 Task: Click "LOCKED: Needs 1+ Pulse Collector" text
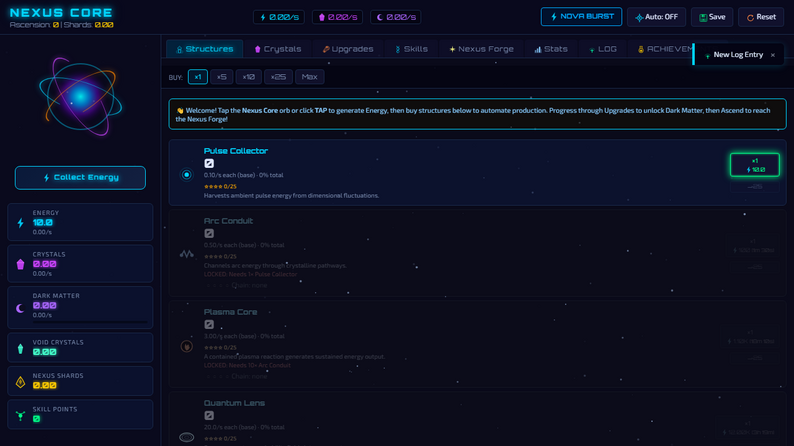[x=250, y=274]
